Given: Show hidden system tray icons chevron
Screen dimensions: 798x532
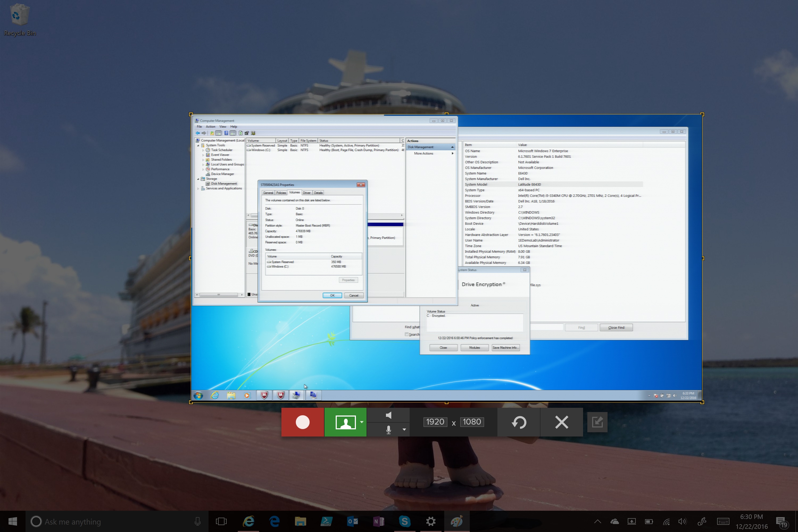Looking at the screenshot, I should pyautogui.click(x=597, y=521).
